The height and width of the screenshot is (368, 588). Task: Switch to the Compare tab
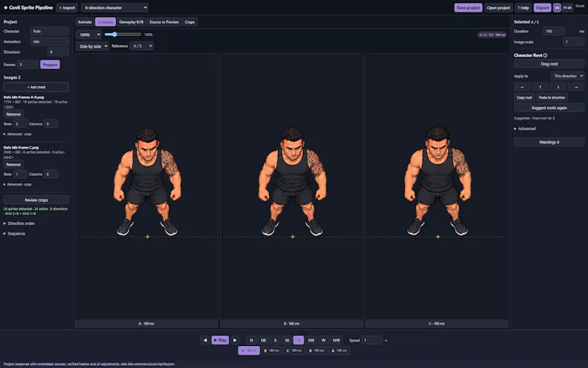coord(105,22)
